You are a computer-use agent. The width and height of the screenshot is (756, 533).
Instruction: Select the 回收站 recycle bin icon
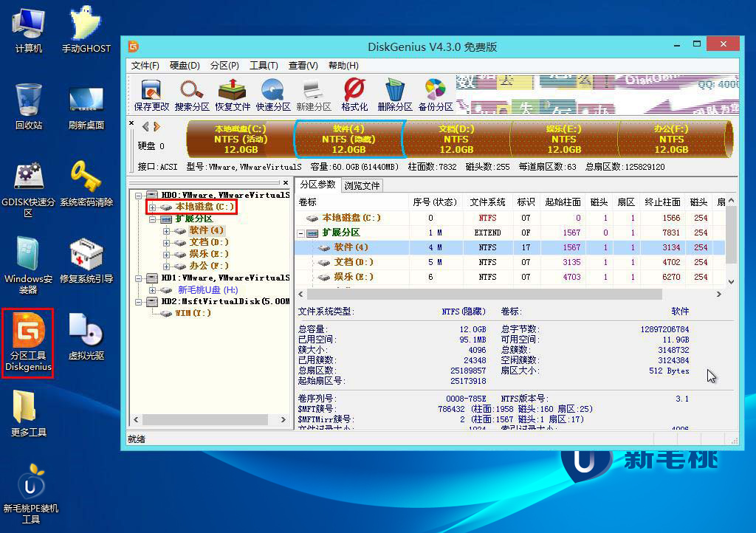click(29, 106)
